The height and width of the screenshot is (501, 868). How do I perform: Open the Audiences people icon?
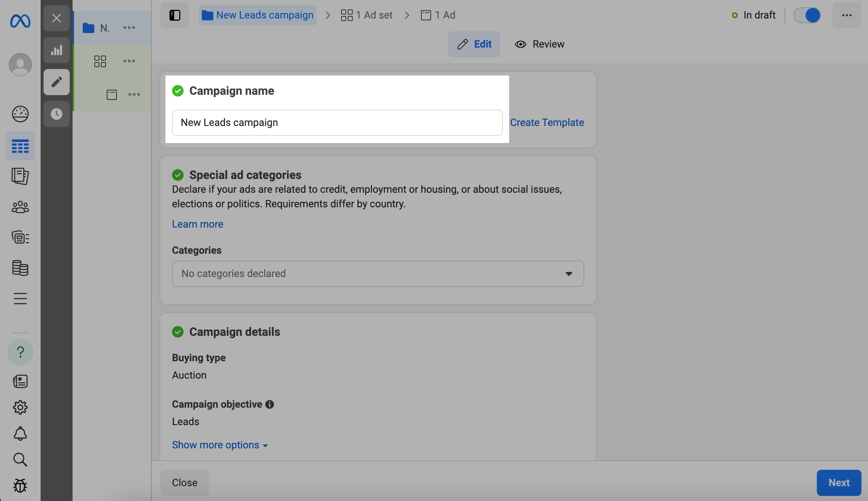coord(20,207)
